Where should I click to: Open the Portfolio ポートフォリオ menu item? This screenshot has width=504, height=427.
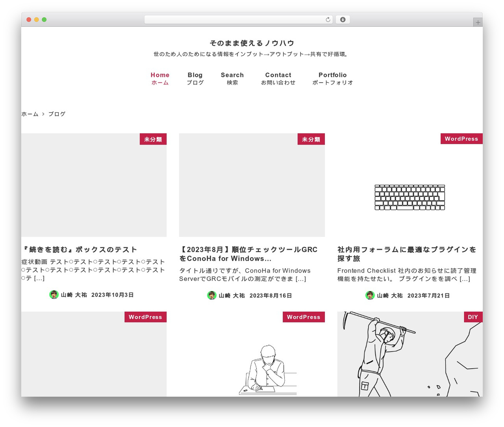(333, 78)
